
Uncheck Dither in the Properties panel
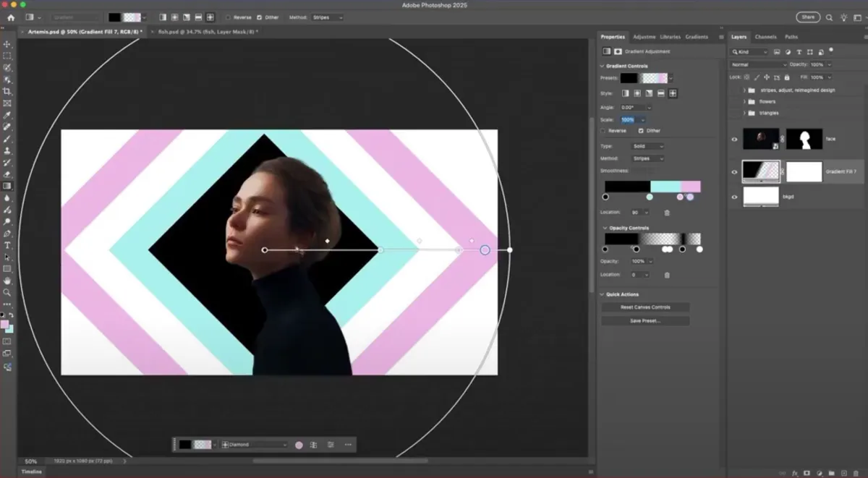click(x=639, y=130)
